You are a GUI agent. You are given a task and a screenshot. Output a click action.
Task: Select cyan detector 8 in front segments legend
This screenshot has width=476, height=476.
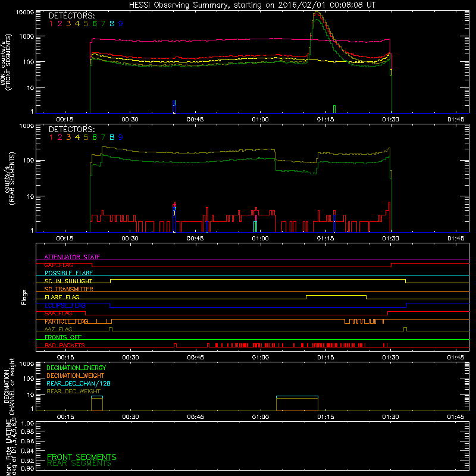pos(112,24)
